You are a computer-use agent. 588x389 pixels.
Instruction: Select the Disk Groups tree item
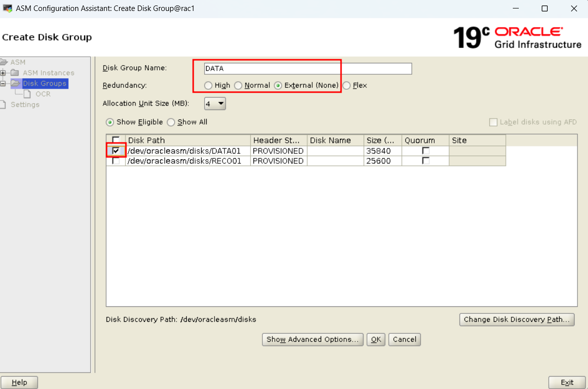(x=45, y=83)
